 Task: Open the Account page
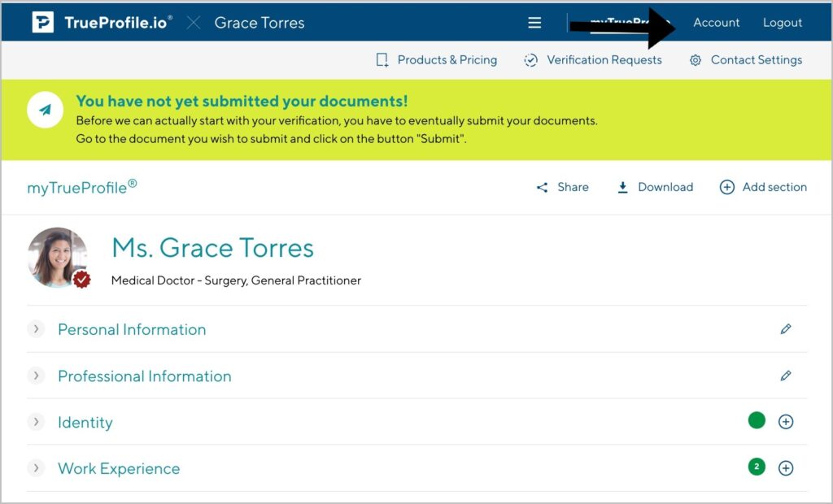click(x=716, y=22)
